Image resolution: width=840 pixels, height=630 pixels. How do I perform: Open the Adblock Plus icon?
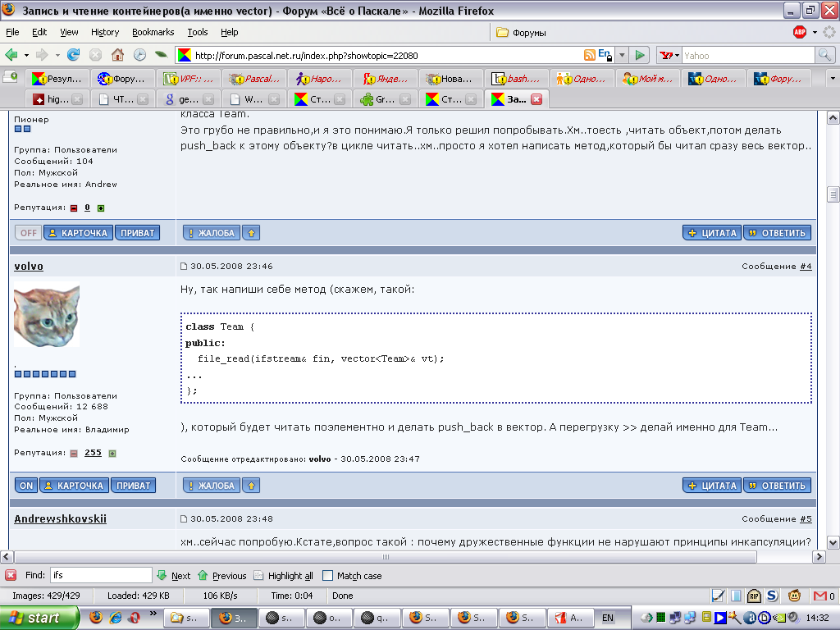tap(800, 32)
